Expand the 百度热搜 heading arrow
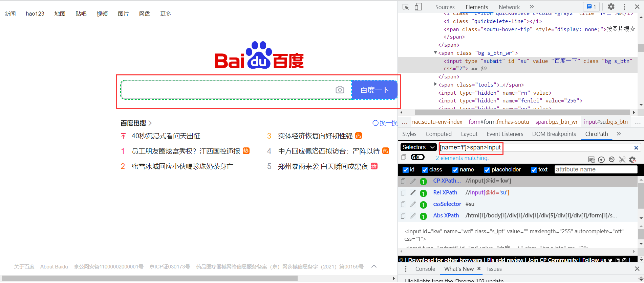644x283 pixels. [150, 123]
